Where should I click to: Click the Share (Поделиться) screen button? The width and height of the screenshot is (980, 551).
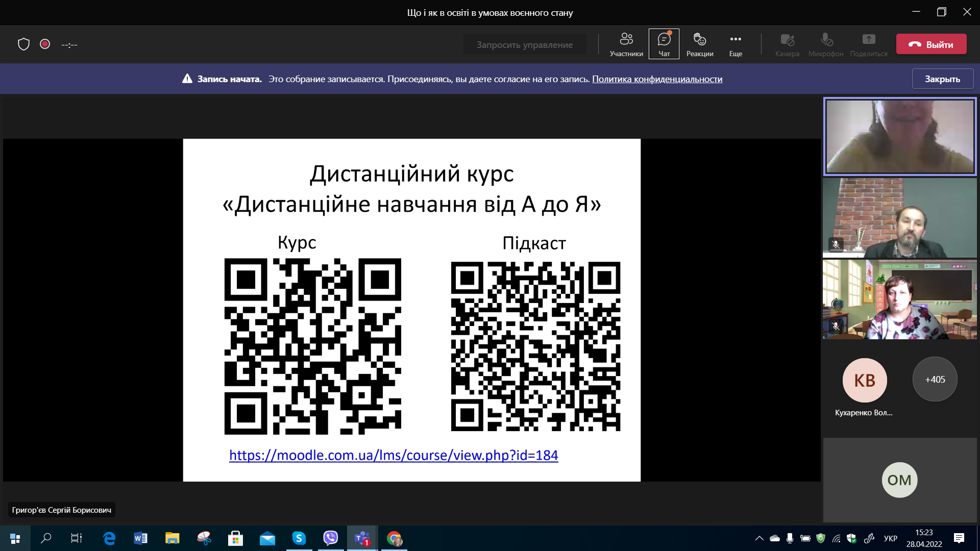pyautogui.click(x=868, y=44)
